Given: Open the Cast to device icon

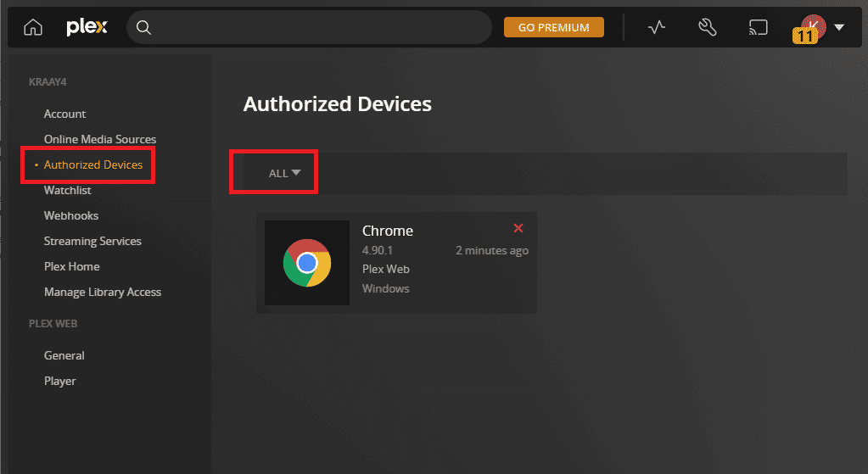Looking at the screenshot, I should click(759, 27).
